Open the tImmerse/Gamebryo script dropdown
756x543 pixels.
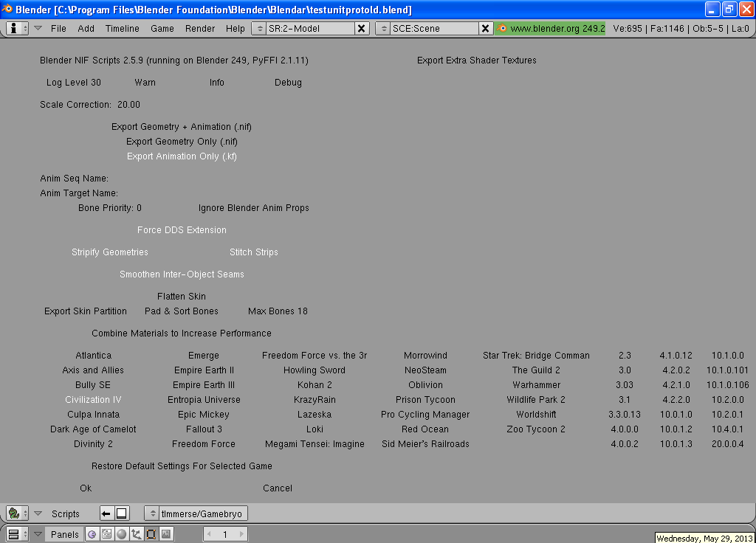pyautogui.click(x=152, y=513)
